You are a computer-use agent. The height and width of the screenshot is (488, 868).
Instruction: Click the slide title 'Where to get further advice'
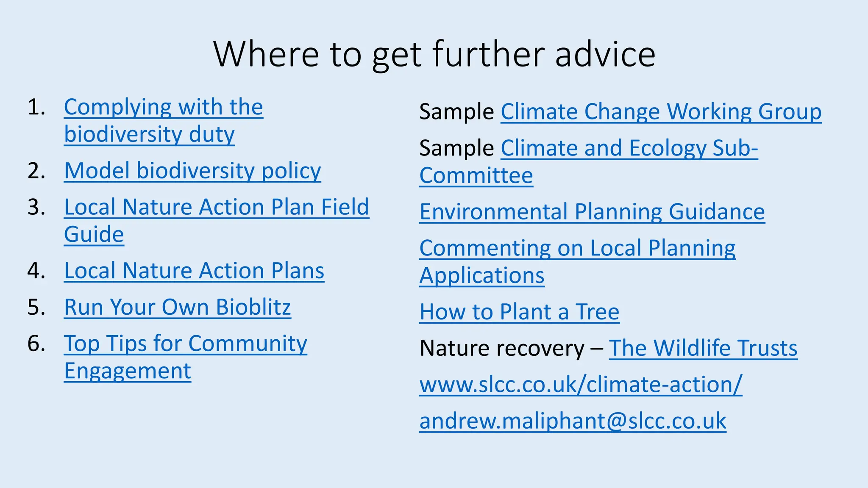coord(434,54)
